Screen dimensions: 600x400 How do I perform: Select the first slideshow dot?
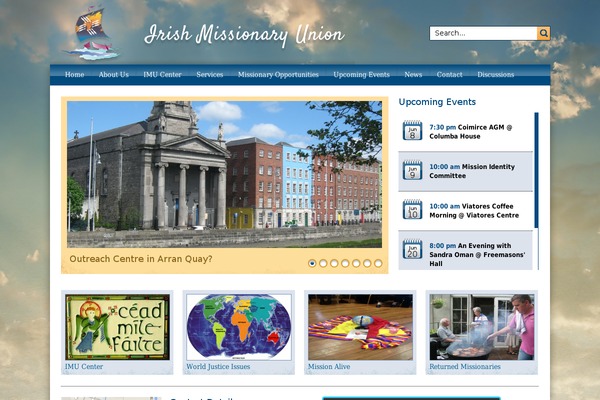312,263
